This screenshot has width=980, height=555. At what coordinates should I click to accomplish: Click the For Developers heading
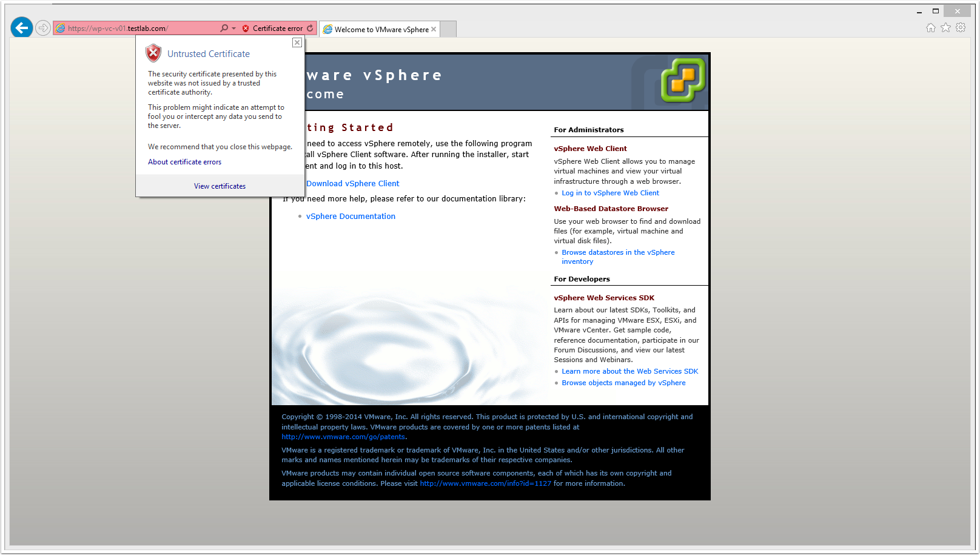(582, 279)
